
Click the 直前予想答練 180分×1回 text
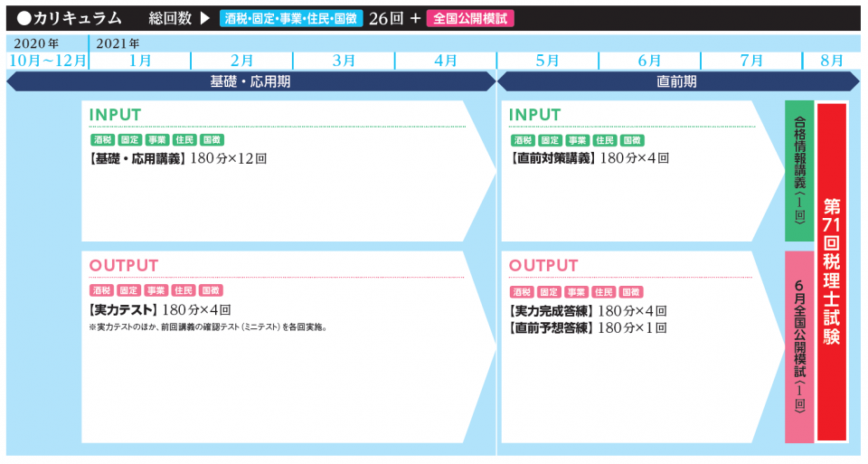(x=588, y=327)
